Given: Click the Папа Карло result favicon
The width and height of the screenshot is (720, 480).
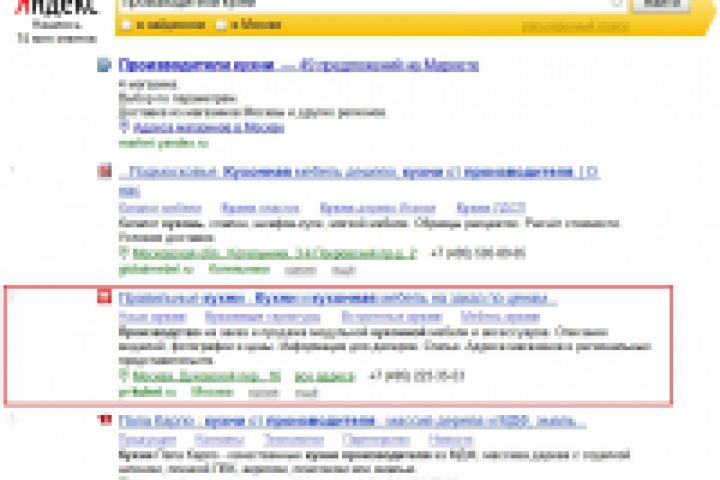Looking at the screenshot, I should pos(104,419).
